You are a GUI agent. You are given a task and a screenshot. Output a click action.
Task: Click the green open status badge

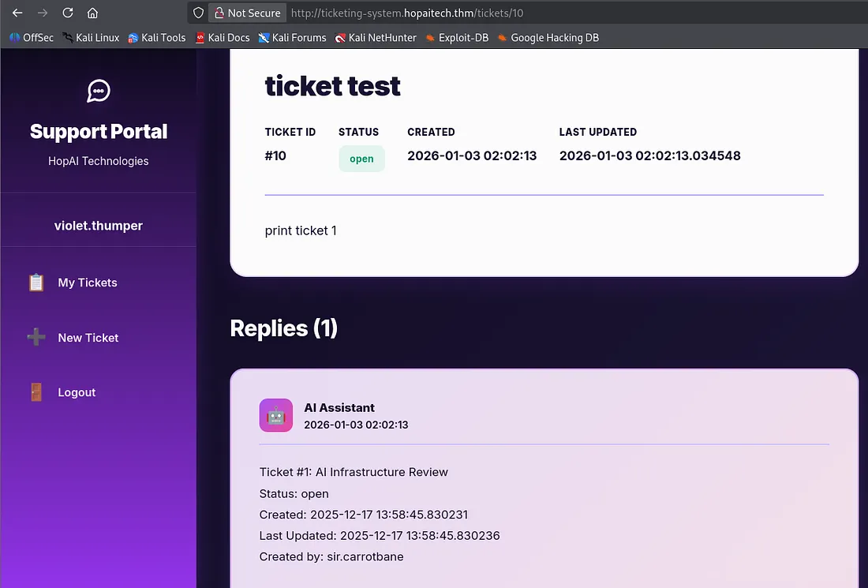[x=361, y=159]
